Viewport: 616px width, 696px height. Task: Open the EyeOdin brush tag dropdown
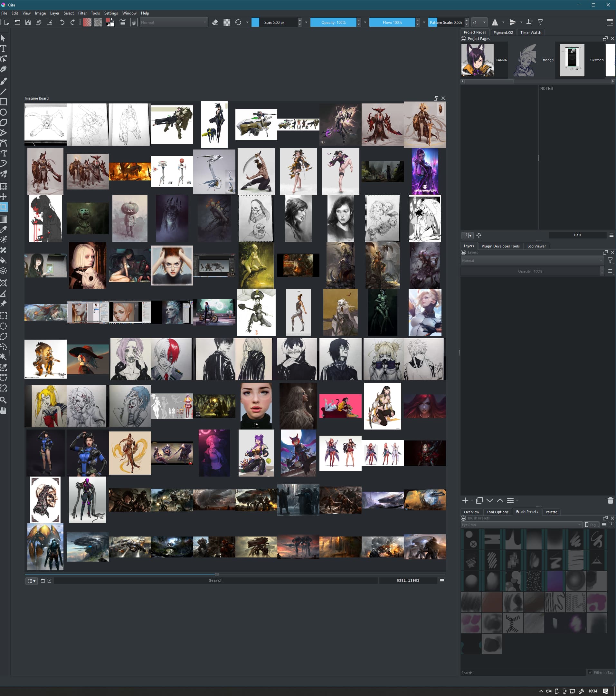pos(521,525)
